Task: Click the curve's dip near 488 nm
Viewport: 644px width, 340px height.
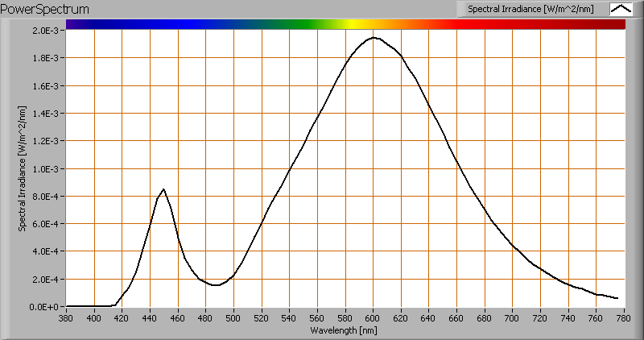Action: (x=216, y=285)
